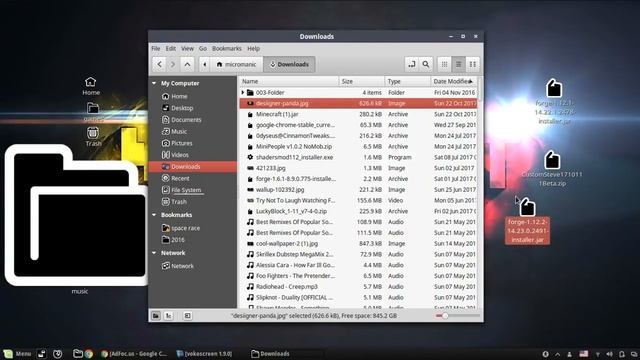The image size is (640, 360).
Task: Open the Trash desktop icon
Action: [x=93, y=137]
